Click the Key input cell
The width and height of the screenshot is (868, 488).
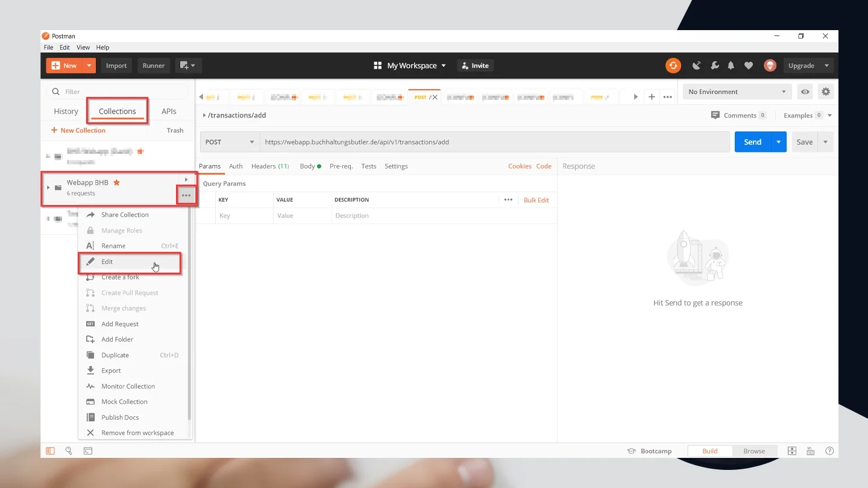[244, 216]
